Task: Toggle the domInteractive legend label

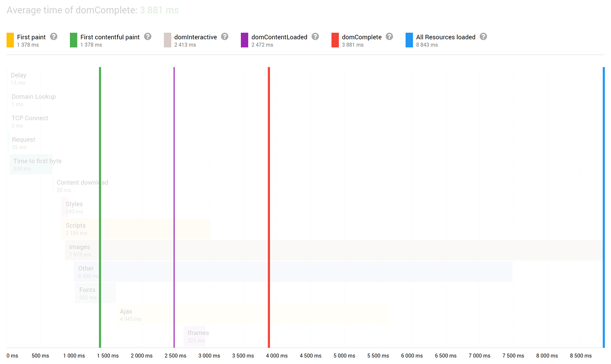Action: click(x=196, y=37)
